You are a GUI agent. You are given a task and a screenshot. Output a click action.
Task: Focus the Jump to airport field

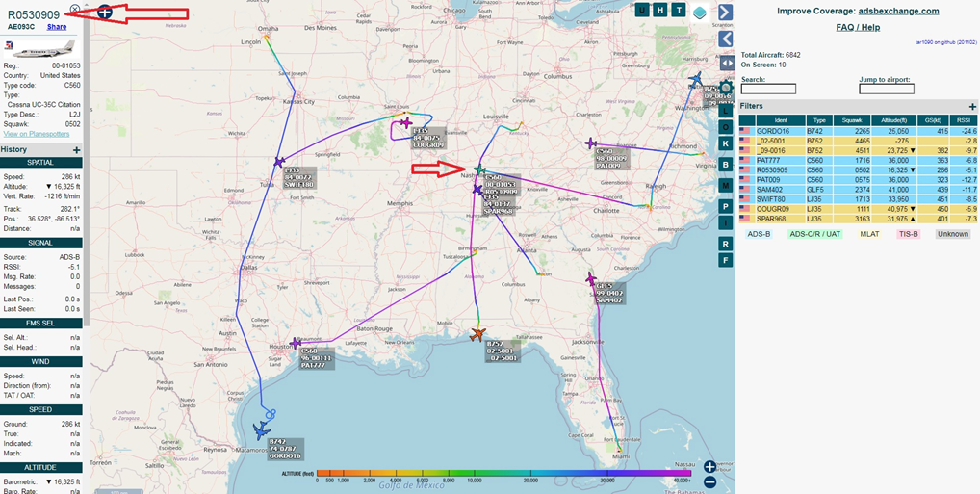tap(887, 89)
